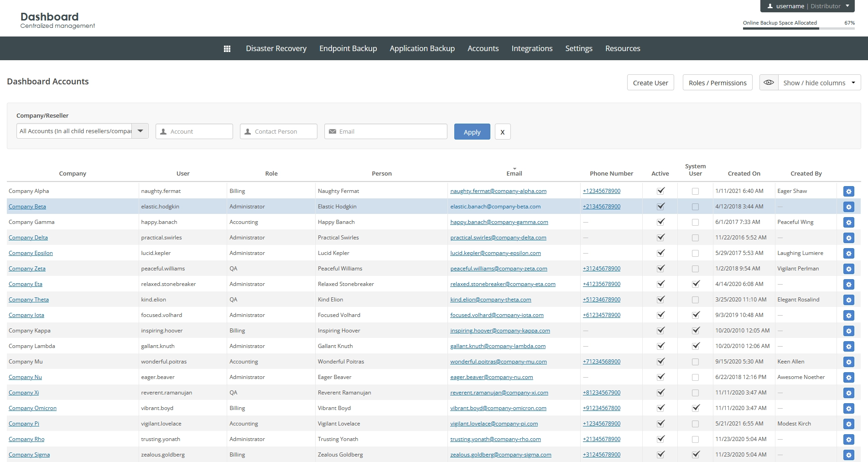Select Person cell 'Reverent Ramanujan'
The height and width of the screenshot is (462, 868).
pyautogui.click(x=344, y=393)
